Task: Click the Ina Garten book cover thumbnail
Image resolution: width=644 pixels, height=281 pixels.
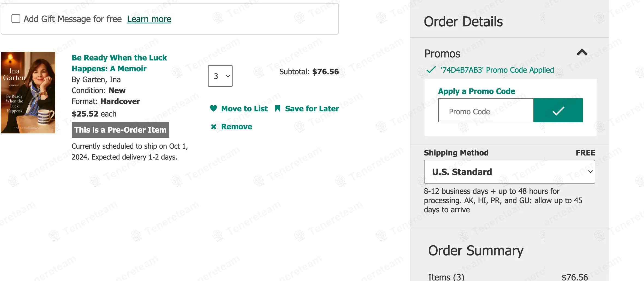Action: 28,93
